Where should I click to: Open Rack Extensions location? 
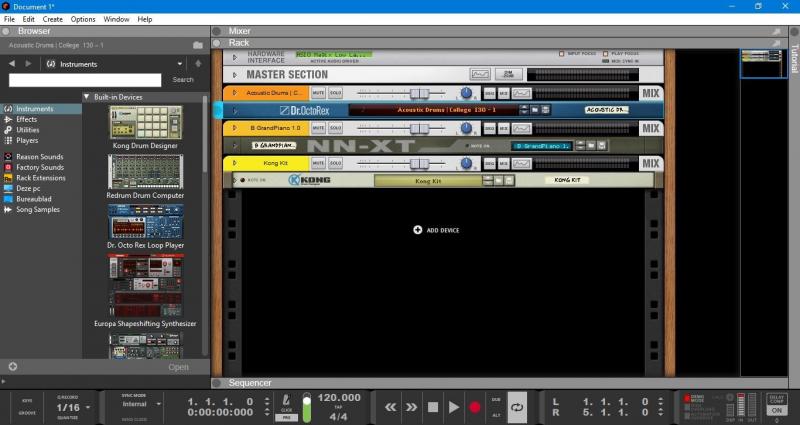(x=41, y=178)
